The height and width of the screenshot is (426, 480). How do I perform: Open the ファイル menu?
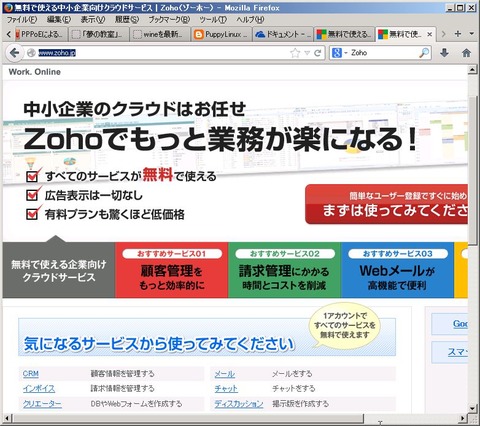pyautogui.click(x=22, y=20)
